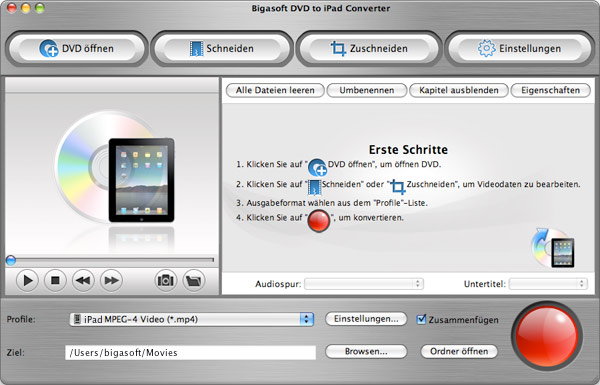Click the green zoom window button

pyautogui.click(x=40, y=8)
